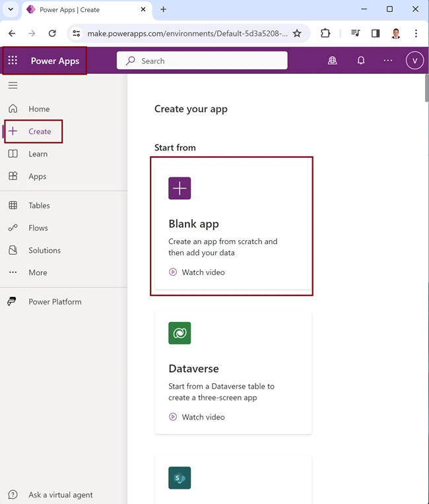
Task: View site information icon in address bar
Action: 76,33
